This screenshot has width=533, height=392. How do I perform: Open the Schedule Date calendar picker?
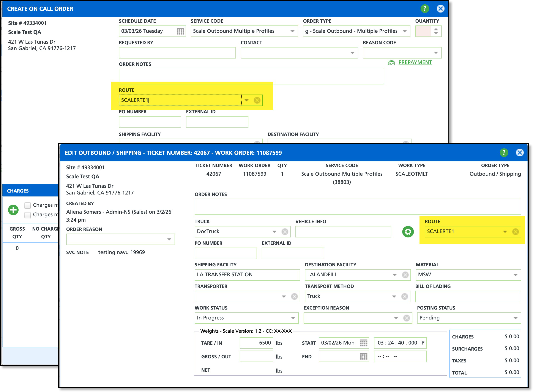coord(180,31)
